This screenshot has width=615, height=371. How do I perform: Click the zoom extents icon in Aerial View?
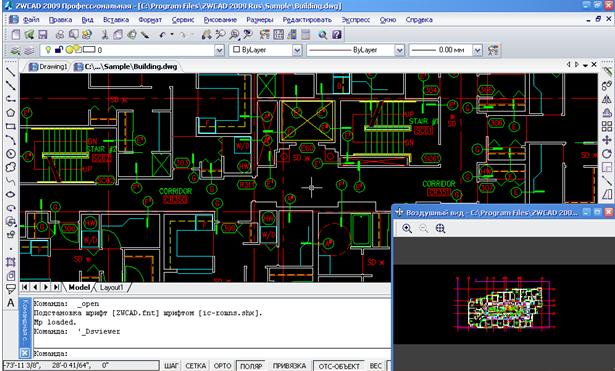click(440, 228)
